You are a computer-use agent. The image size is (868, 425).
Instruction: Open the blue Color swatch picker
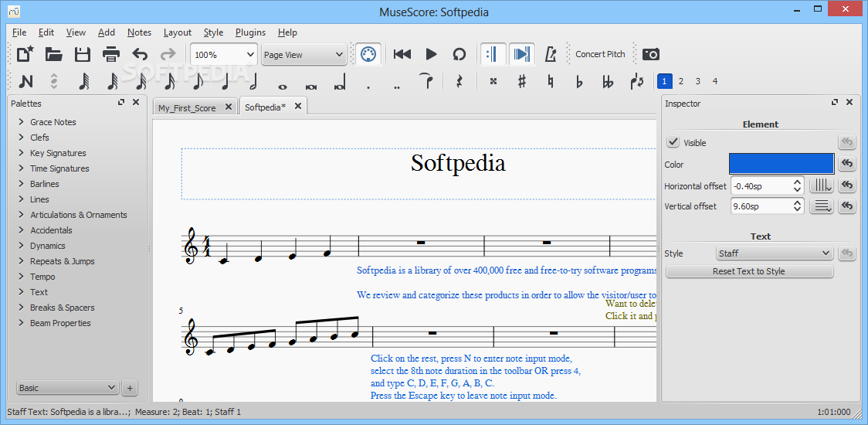click(x=781, y=164)
